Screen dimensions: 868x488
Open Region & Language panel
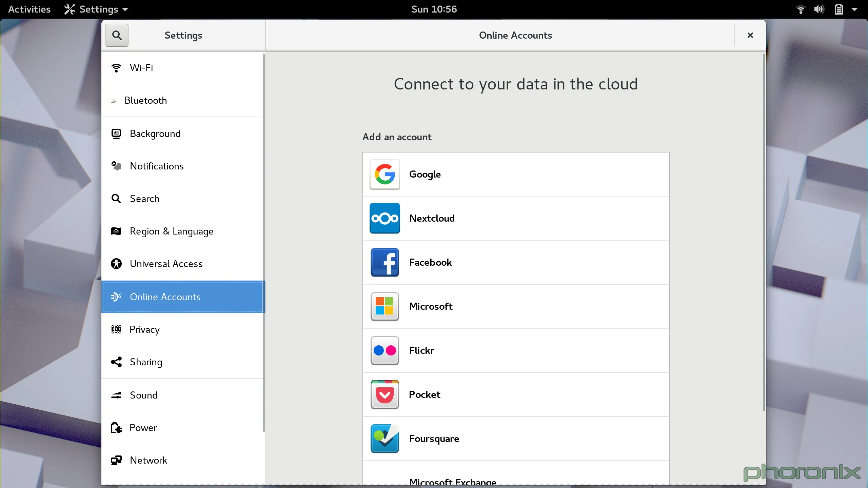[182, 231]
